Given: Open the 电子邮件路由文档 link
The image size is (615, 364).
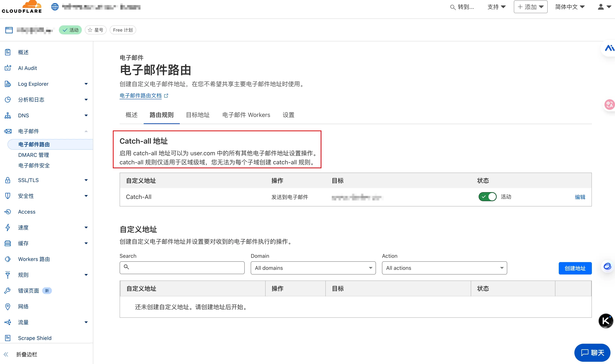Looking at the screenshot, I should click(140, 96).
